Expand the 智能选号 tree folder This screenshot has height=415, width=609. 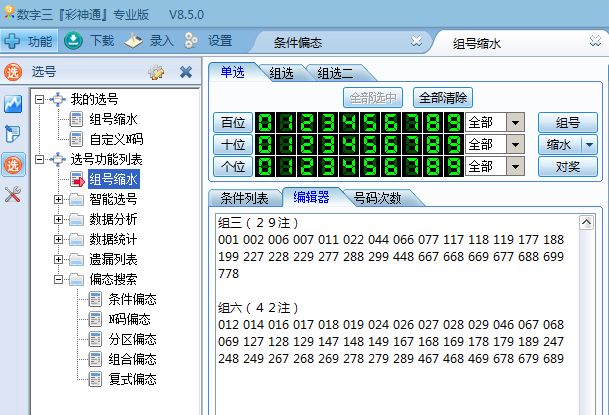tap(57, 199)
